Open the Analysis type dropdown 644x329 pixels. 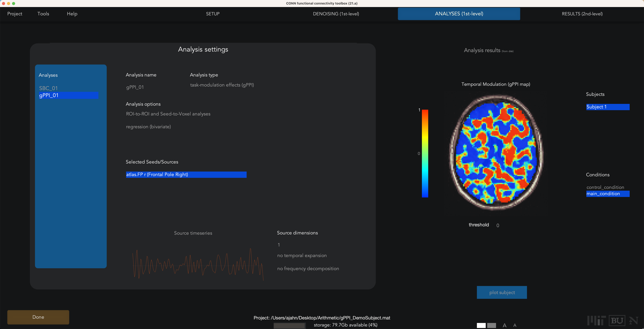[222, 85]
